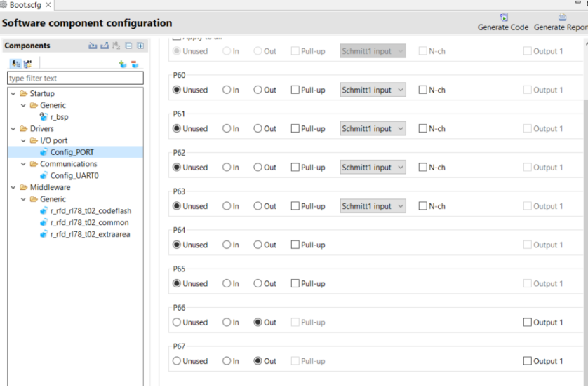Image resolution: width=588 pixels, height=387 pixels.
Task: Enable Pull-up checkbox for P62
Action: point(295,167)
